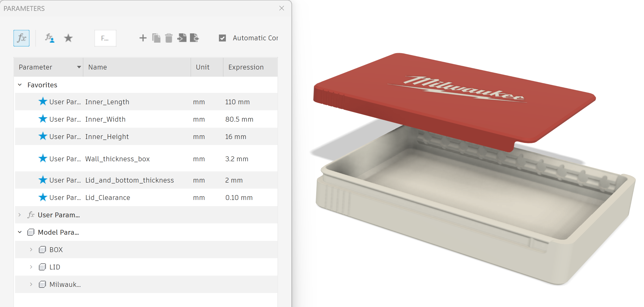Click the copy parameters icon
This screenshot has height=307, width=644.
pyautogui.click(x=156, y=38)
